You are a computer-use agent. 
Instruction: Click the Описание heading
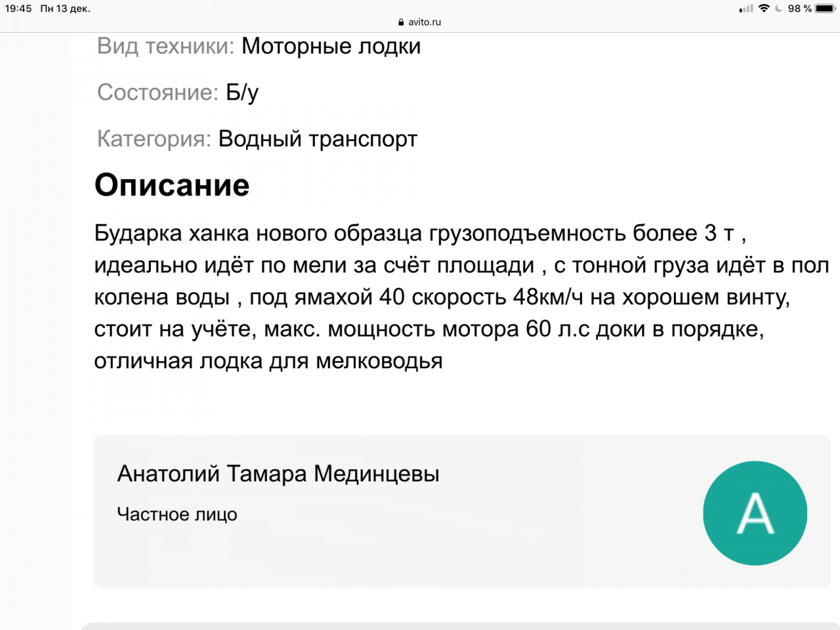tap(172, 185)
